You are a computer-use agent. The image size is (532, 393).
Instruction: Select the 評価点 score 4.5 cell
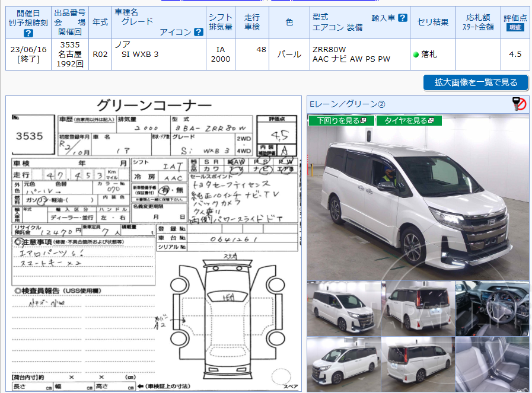515,53
